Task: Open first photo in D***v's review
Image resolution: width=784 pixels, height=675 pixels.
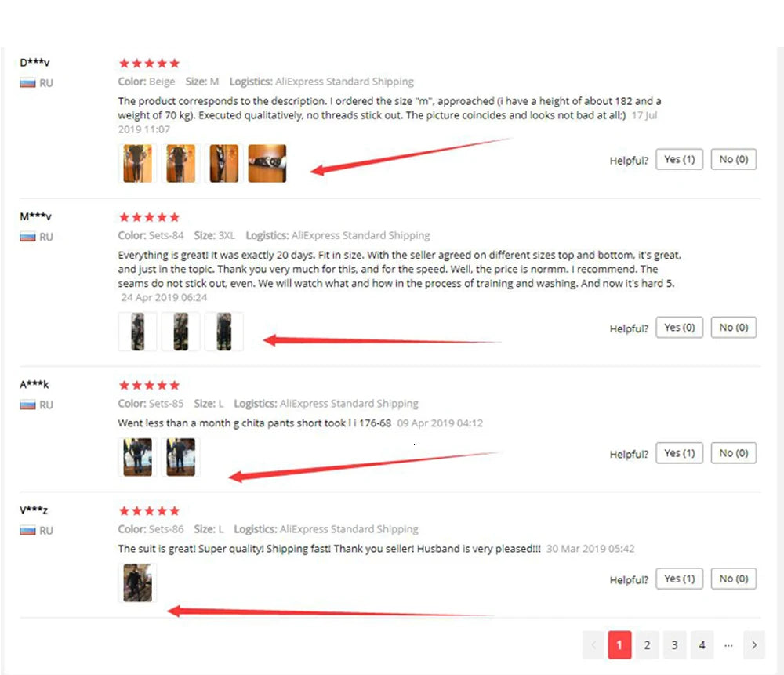Action: [137, 164]
